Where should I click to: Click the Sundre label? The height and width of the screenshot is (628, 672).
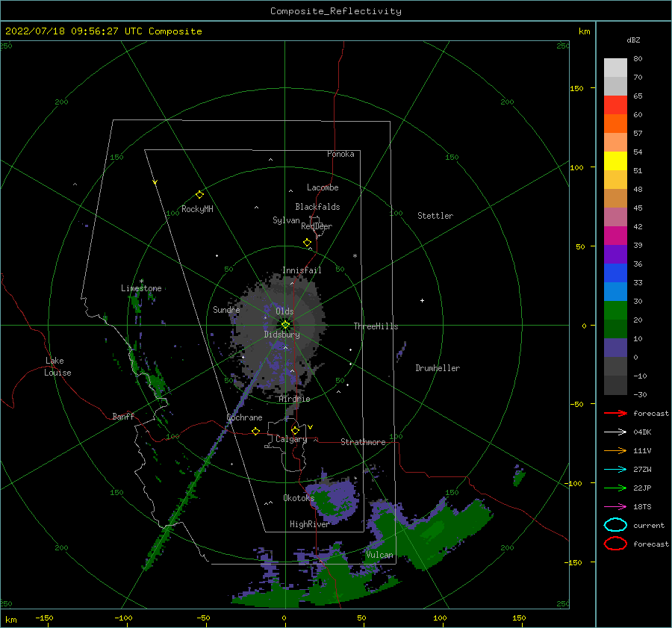[226, 310]
